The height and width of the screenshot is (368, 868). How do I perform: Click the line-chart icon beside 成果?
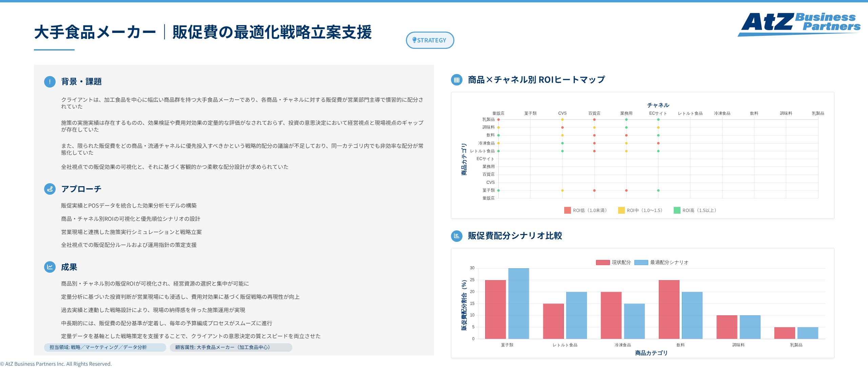pyautogui.click(x=50, y=268)
